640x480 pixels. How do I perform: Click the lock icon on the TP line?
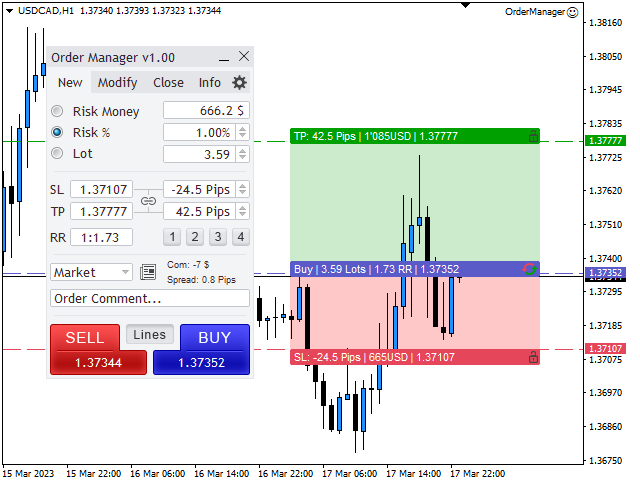coord(533,136)
